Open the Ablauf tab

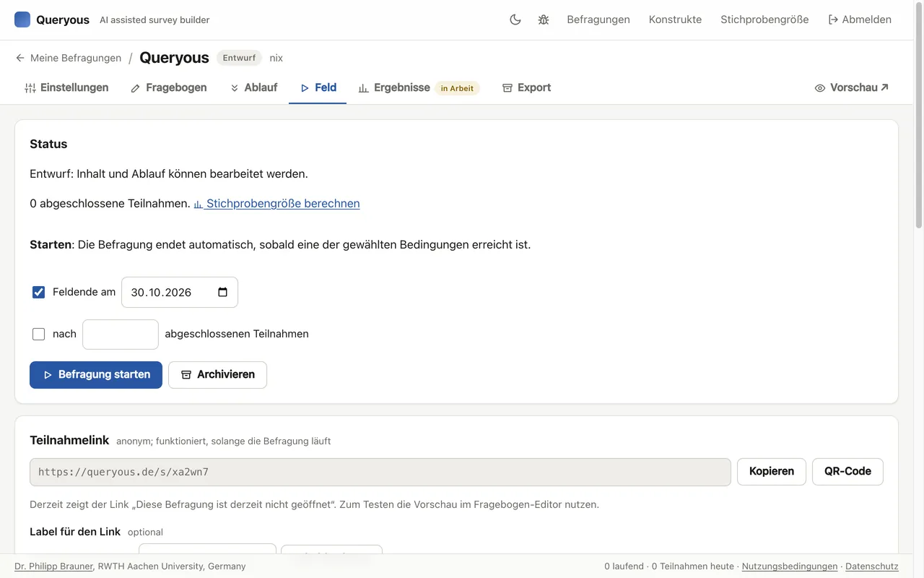pos(253,87)
